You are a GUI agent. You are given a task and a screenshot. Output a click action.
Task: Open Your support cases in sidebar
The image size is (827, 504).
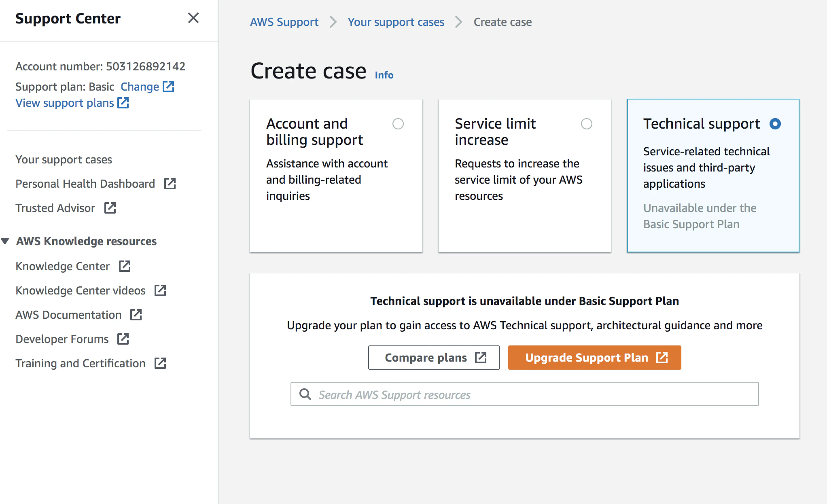pyautogui.click(x=64, y=159)
